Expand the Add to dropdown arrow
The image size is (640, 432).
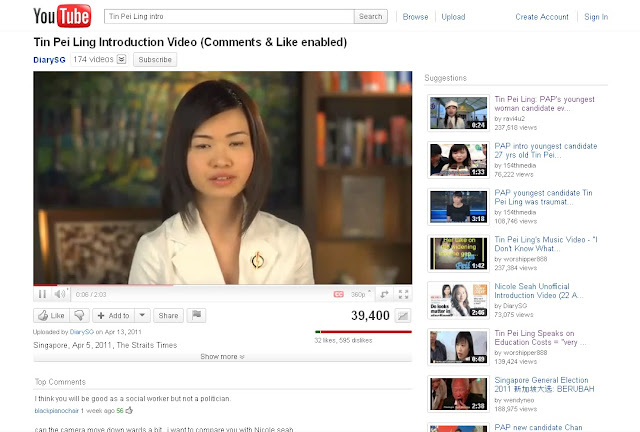[x=142, y=316]
